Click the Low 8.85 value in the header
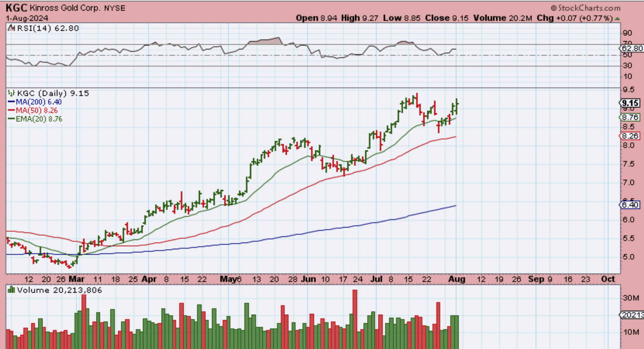 coord(402,18)
